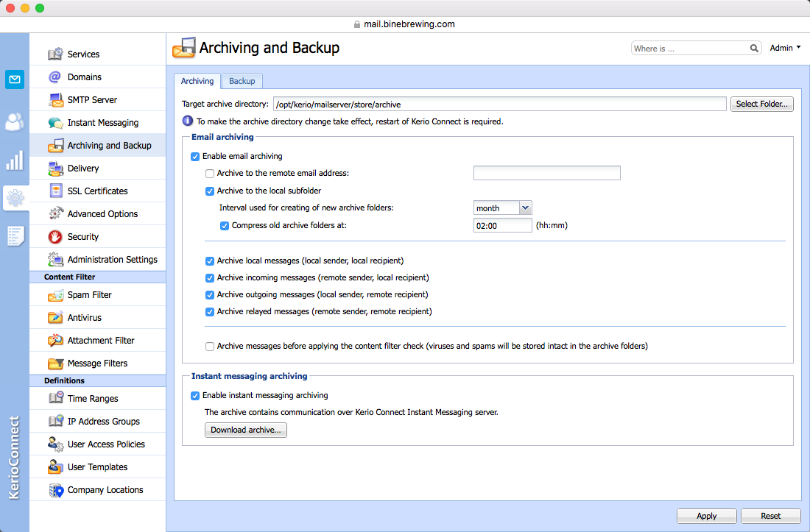Open the logs notes section in left rail
Viewport: 810px width, 532px height.
[x=15, y=235]
